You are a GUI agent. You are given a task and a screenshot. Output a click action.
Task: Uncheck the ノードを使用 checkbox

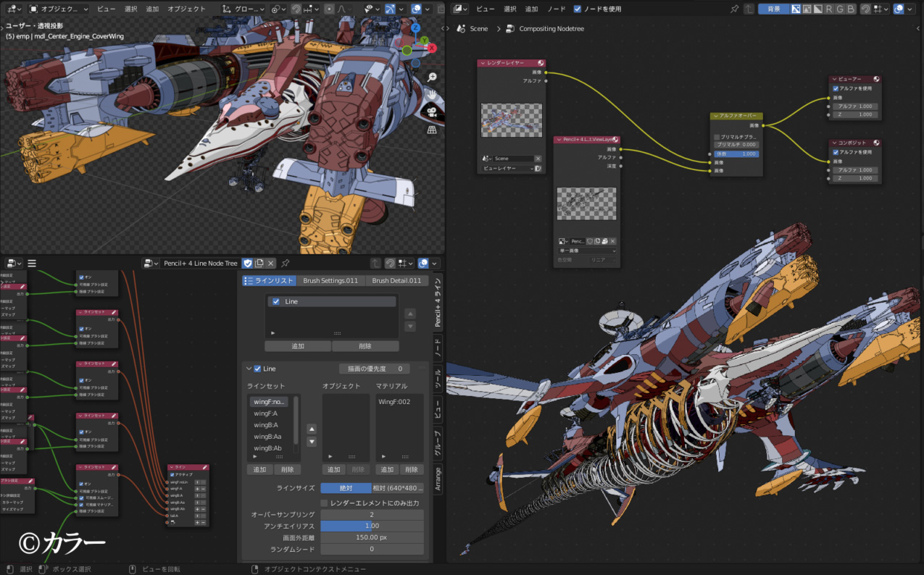(x=578, y=9)
